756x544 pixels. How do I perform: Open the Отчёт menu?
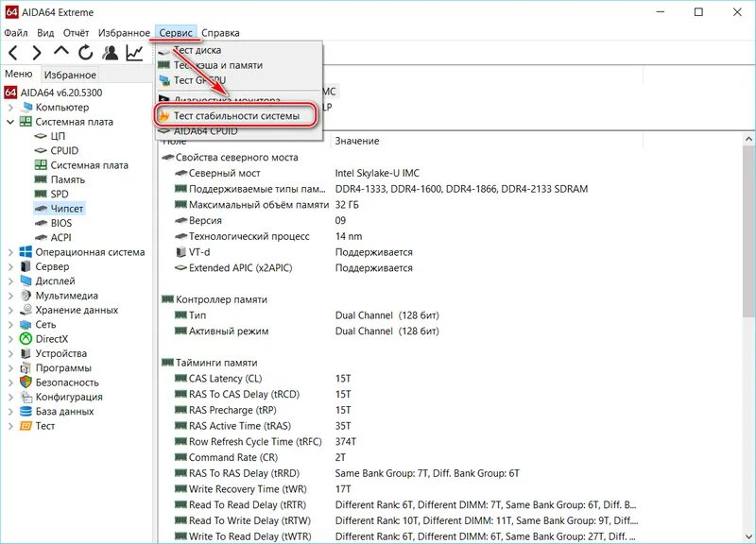pos(77,33)
